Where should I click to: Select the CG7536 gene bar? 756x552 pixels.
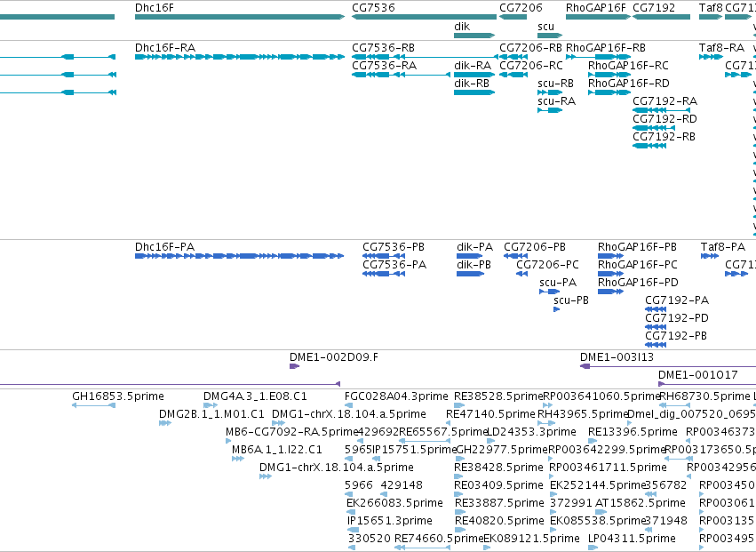pos(425,17)
